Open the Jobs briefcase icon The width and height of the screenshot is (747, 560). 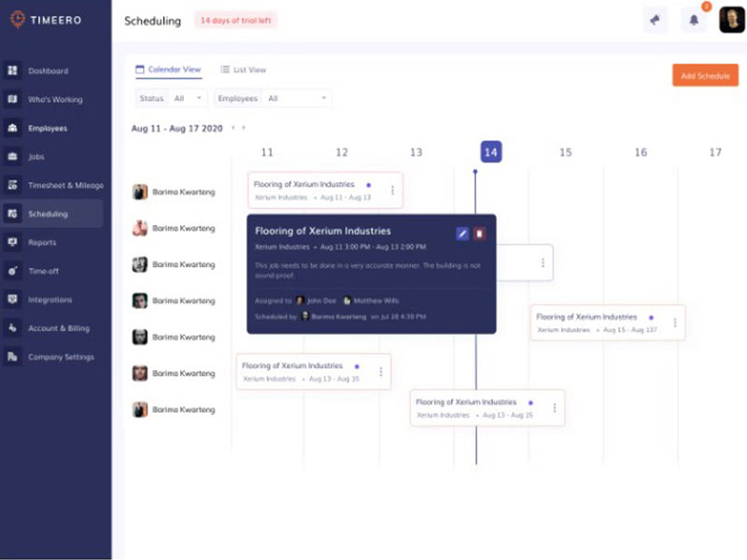click(x=12, y=156)
